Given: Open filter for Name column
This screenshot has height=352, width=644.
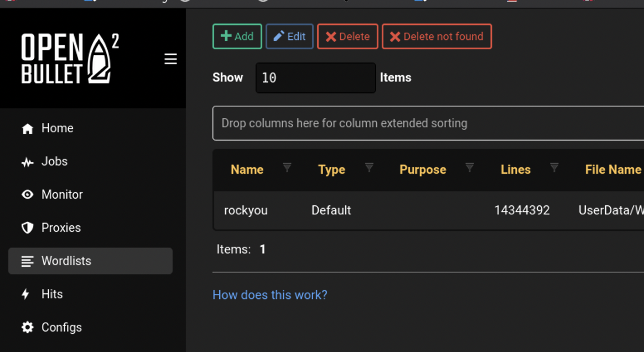Looking at the screenshot, I should point(287,168).
